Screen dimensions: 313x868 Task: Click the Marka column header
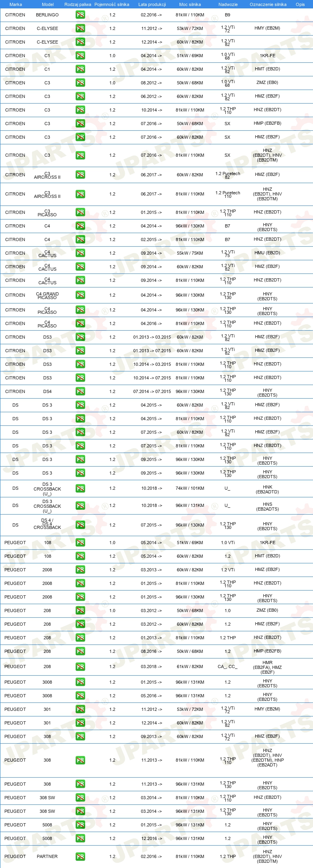(x=16, y=4)
